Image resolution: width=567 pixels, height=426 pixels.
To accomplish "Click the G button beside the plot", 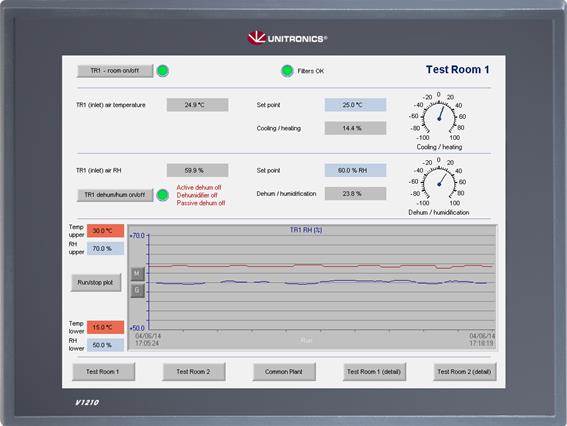I will click(x=137, y=290).
